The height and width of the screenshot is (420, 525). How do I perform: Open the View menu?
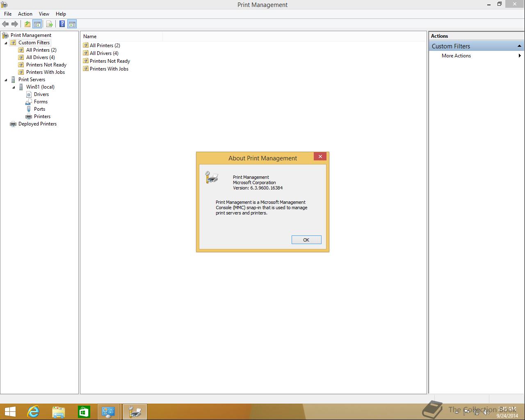[44, 14]
